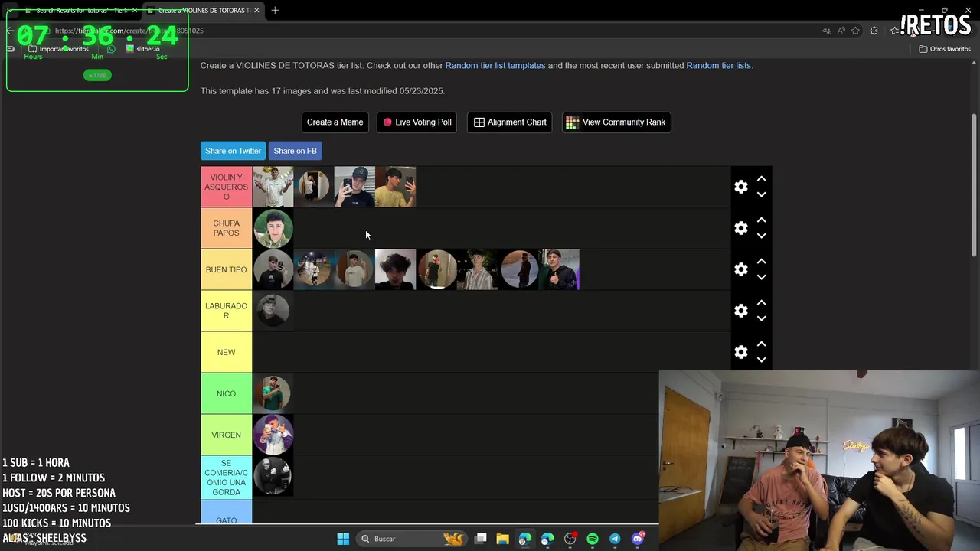Pick last photo in BUEN TIPO row
This screenshot has width=980, height=551.
tap(559, 269)
